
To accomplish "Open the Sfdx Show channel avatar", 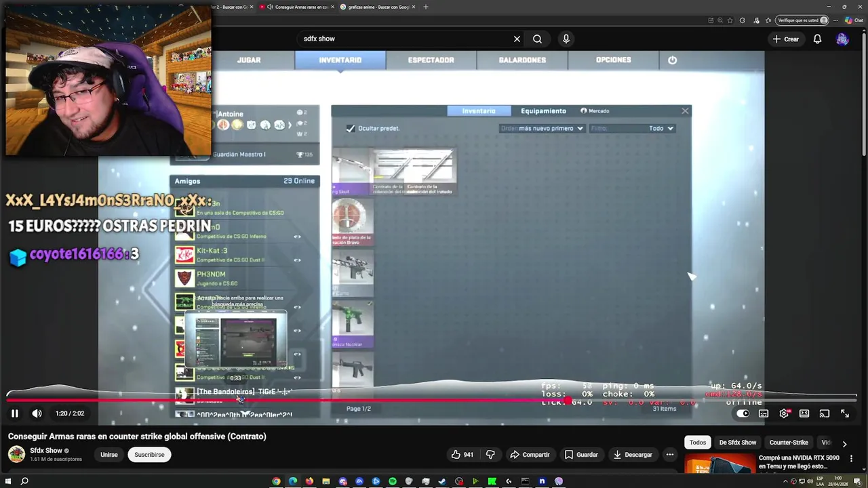I will pyautogui.click(x=16, y=454).
